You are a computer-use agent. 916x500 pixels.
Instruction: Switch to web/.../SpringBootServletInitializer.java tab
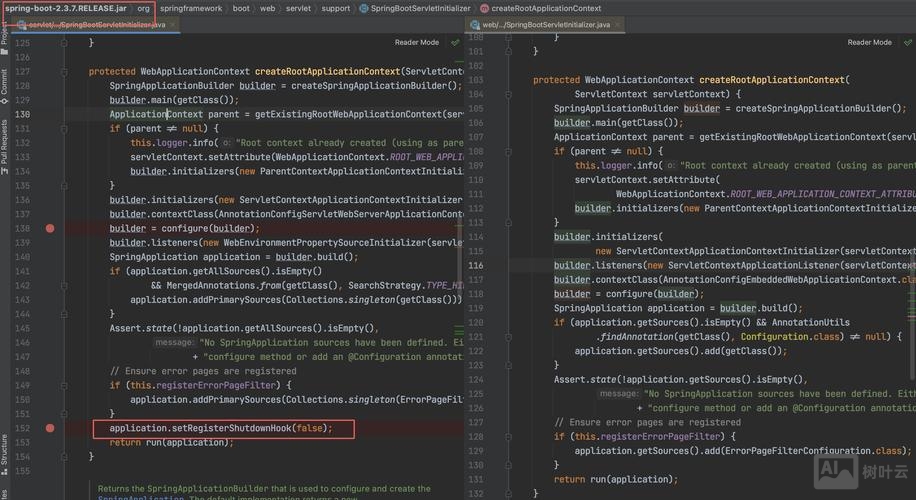click(x=546, y=24)
